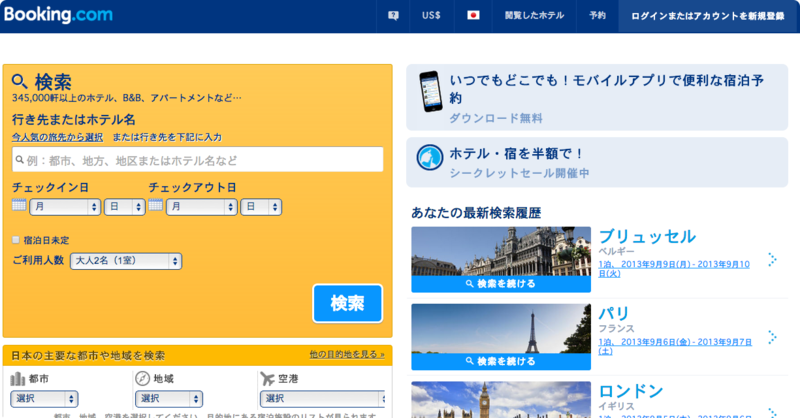
Task: Click the 都市 buildings icon
Action: tap(17, 379)
